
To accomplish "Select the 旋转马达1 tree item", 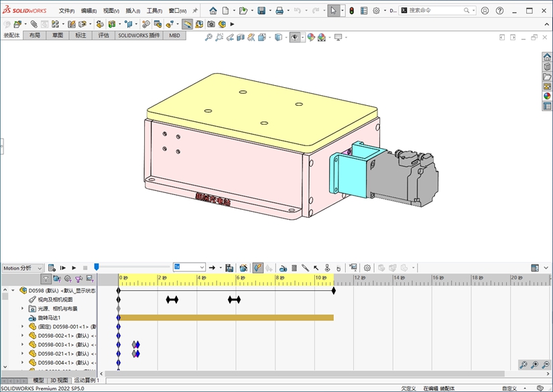I will coord(49,318).
